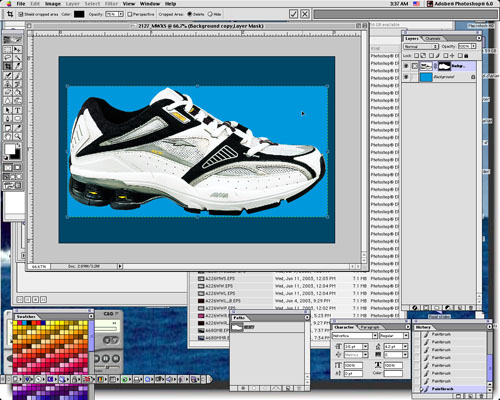Open the Layers panel flyout menu
This screenshot has width=500, height=400.
point(479,38)
